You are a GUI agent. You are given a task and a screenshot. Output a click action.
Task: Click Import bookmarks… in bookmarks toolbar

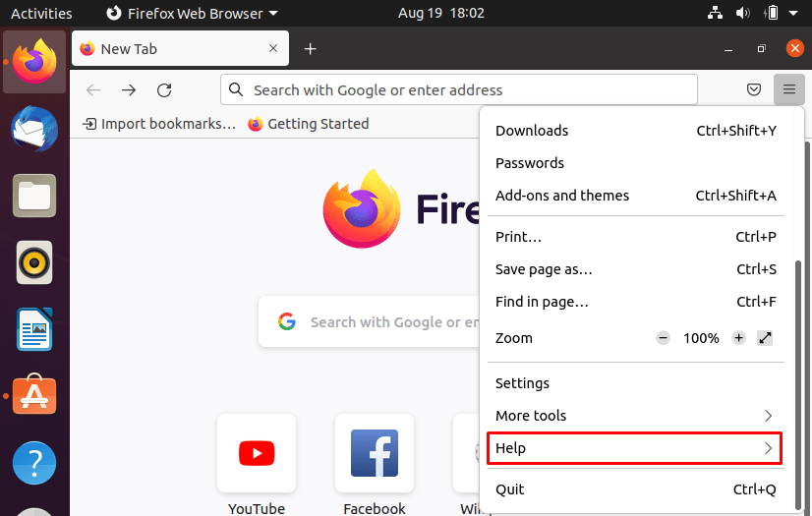(159, 124)
